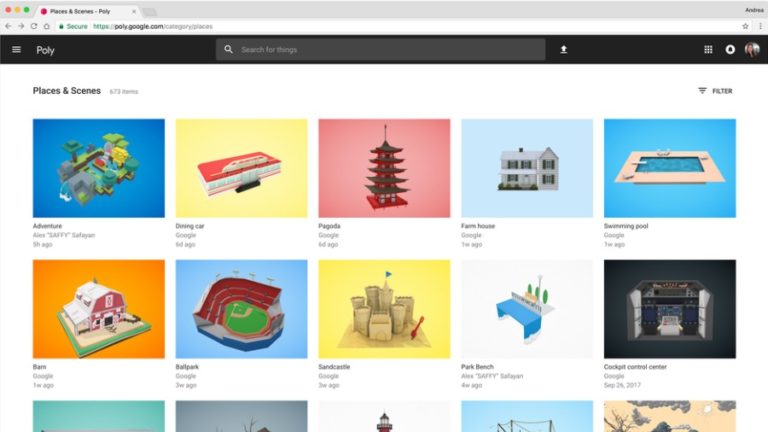Viewport: 768px width, 432px height.
Task: Go forward in browser history
Action: 21,26
